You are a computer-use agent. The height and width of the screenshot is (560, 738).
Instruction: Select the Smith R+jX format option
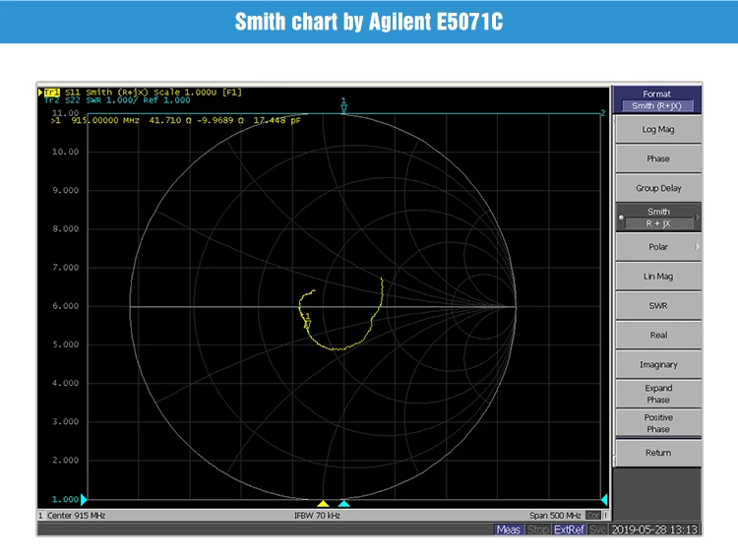coord(658,218)
